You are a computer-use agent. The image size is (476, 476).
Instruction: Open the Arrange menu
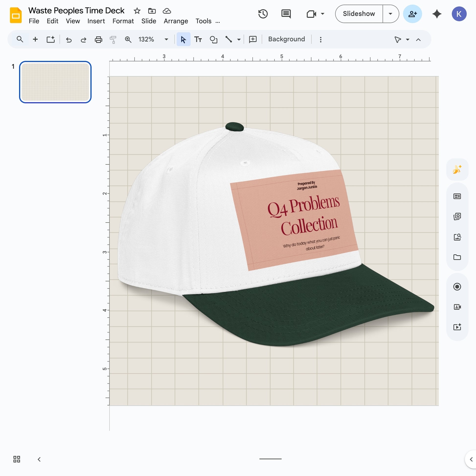point(176,21)
